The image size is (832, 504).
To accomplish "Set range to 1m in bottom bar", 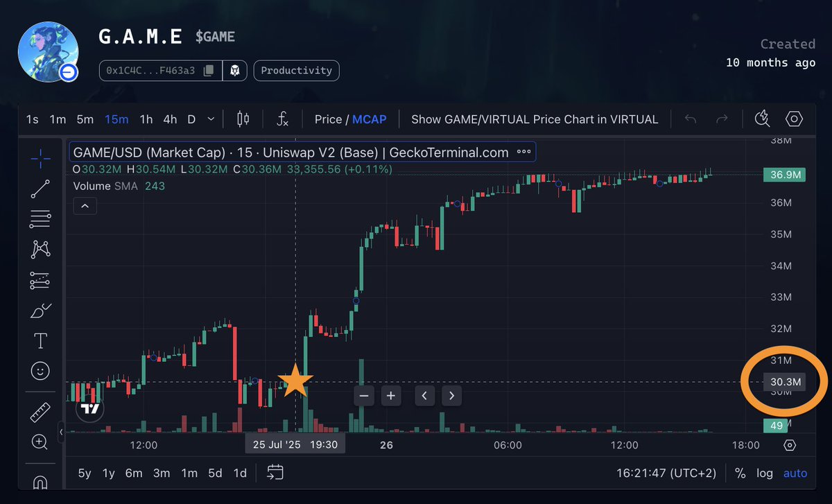I will [x=189, y=473].
